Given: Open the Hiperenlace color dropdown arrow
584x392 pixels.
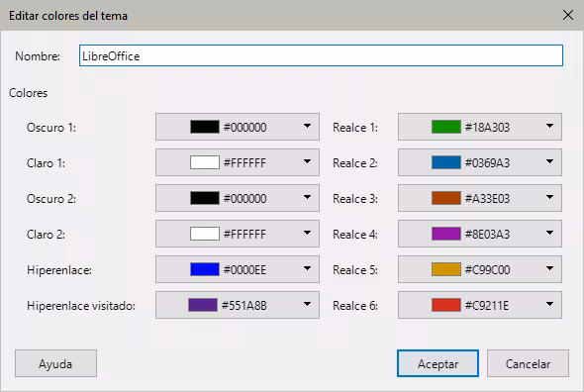Looking at the screenshot, I should (307, 268).
